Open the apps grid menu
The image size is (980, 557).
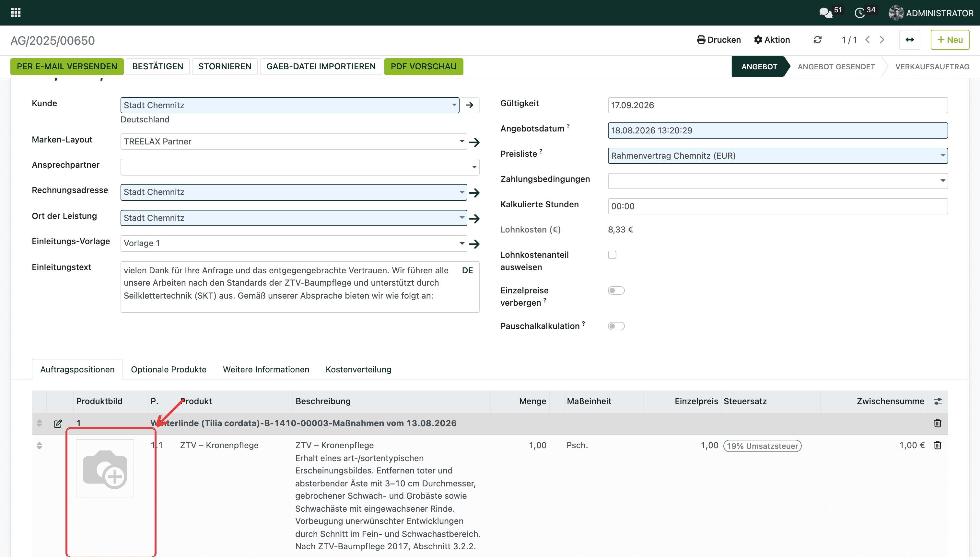click(x=16, y=13)
